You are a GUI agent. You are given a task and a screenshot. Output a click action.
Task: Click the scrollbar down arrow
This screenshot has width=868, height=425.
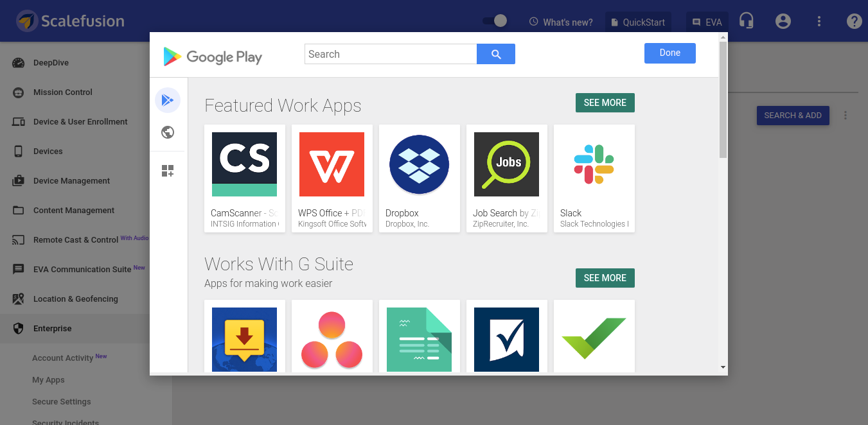(x=723, y=367)
